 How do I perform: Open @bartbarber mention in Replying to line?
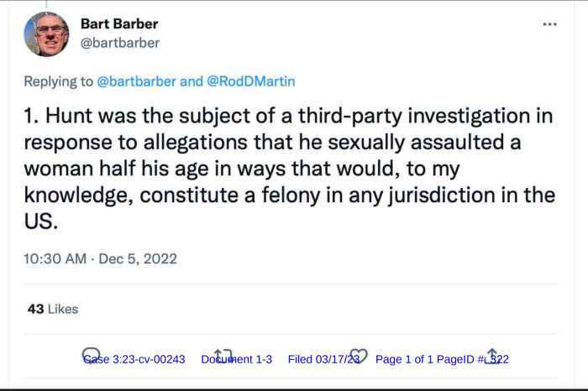[x=136, y=81]
